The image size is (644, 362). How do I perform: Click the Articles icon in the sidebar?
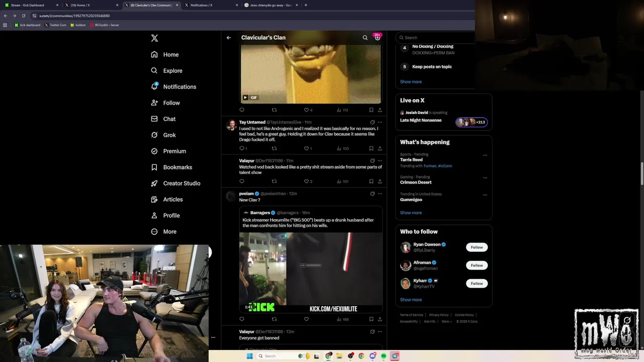[x=154, y=199]
